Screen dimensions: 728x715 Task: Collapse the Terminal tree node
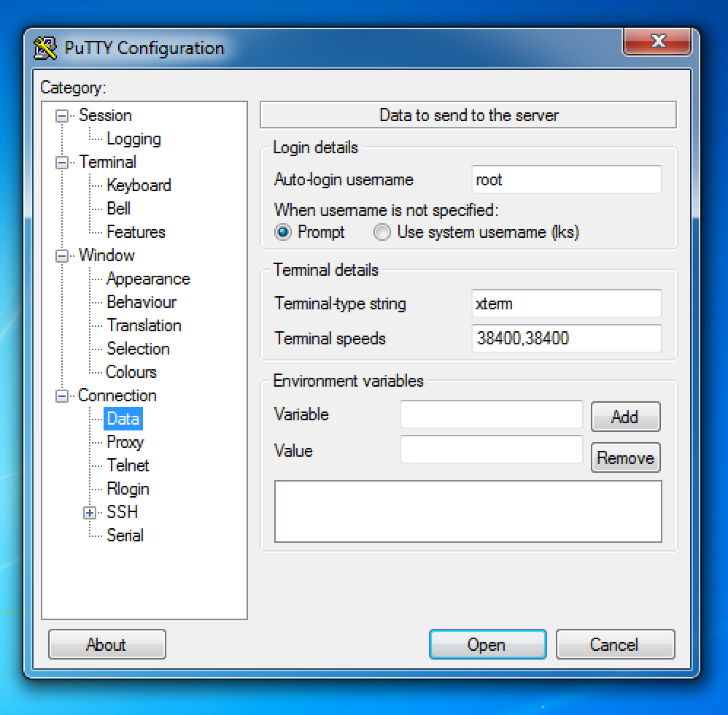pyautogui.click(x=61, y=163)
